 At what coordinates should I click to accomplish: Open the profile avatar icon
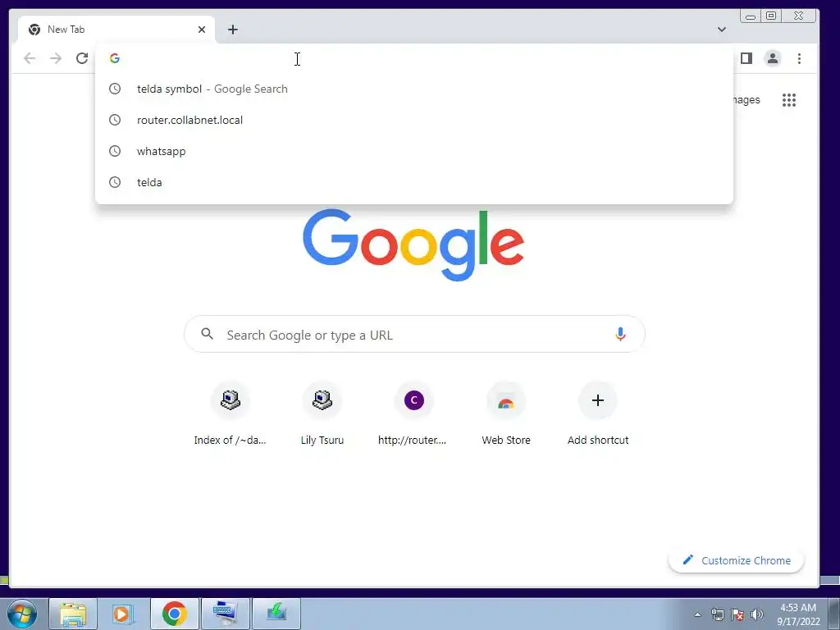coord(773,58)
